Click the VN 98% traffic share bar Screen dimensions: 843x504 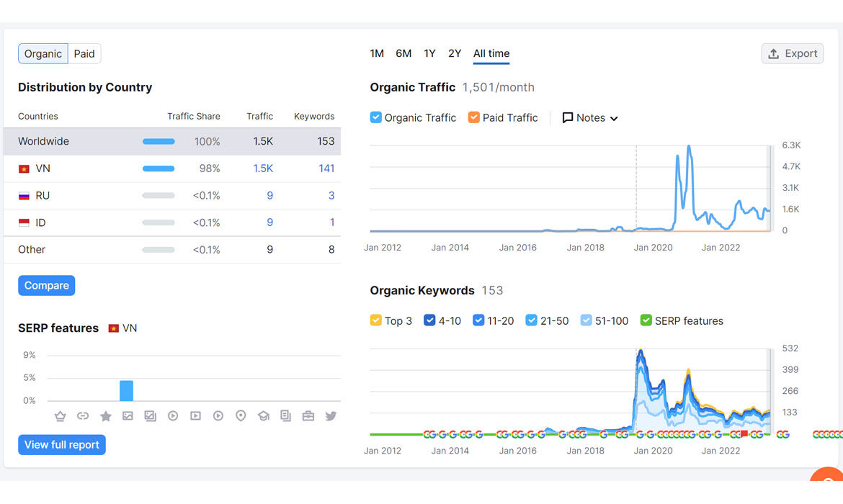[159, 168]
